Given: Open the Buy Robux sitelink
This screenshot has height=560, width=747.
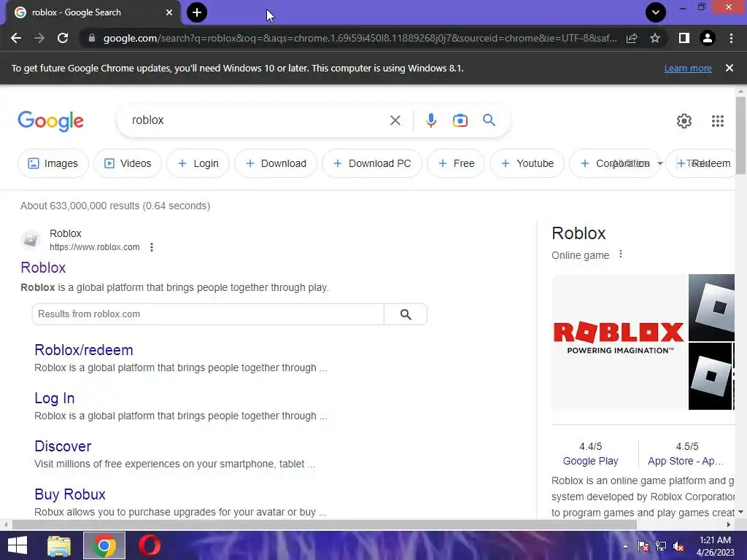Looking at the screenshot, I should (70, 494).
